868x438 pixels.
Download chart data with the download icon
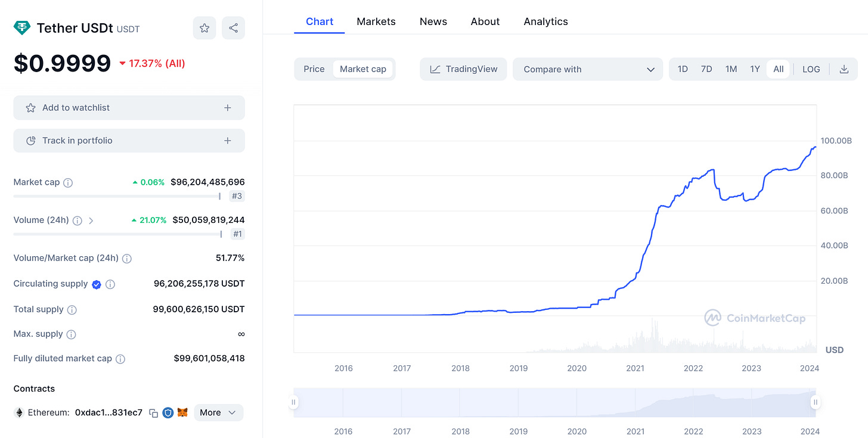tap(844, 69)
